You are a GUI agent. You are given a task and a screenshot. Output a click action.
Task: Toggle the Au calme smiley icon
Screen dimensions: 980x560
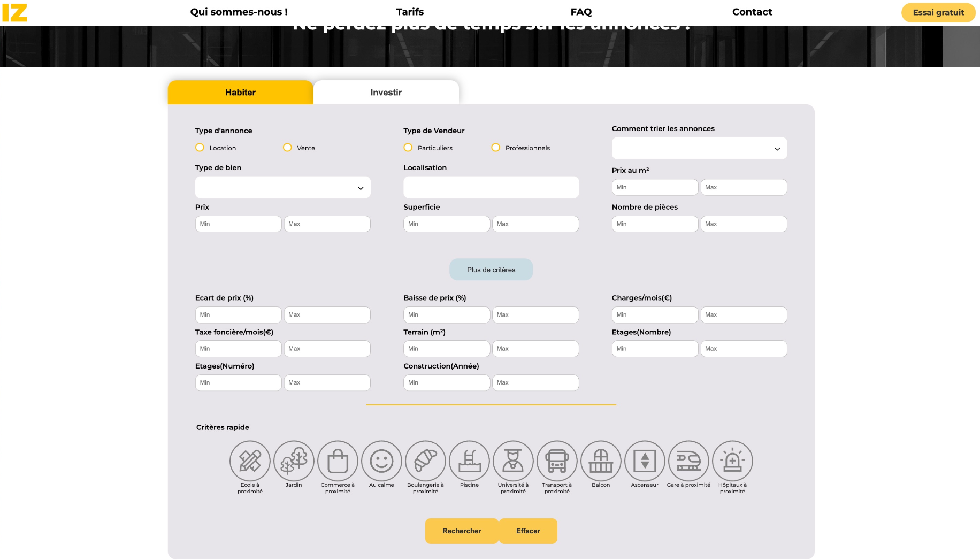[381, 461]
